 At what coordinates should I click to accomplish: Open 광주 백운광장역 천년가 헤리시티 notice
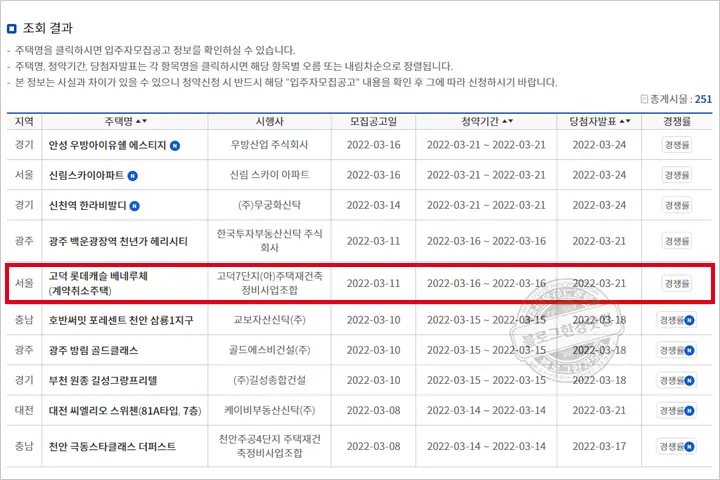[x=118, y=241]
